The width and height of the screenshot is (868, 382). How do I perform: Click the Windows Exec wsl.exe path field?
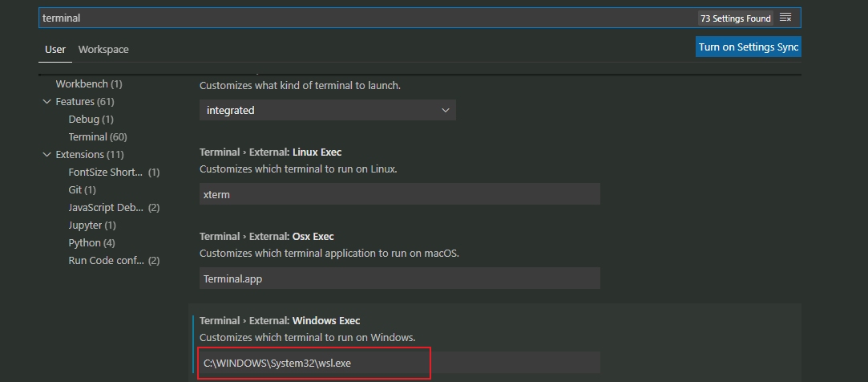pos(399,363)
